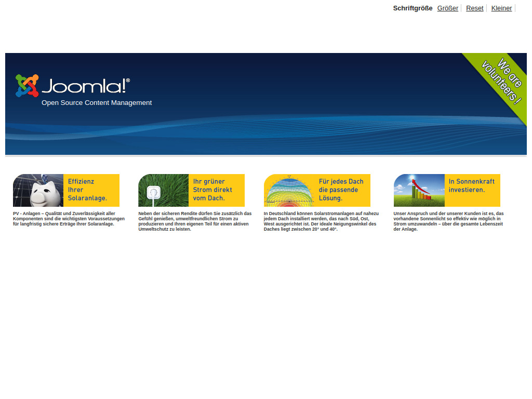The width and height of the screenshot is (532, 399).
Task: Click the paragraph starting 'PV - Anlagen'
Action: click(69, 219)
